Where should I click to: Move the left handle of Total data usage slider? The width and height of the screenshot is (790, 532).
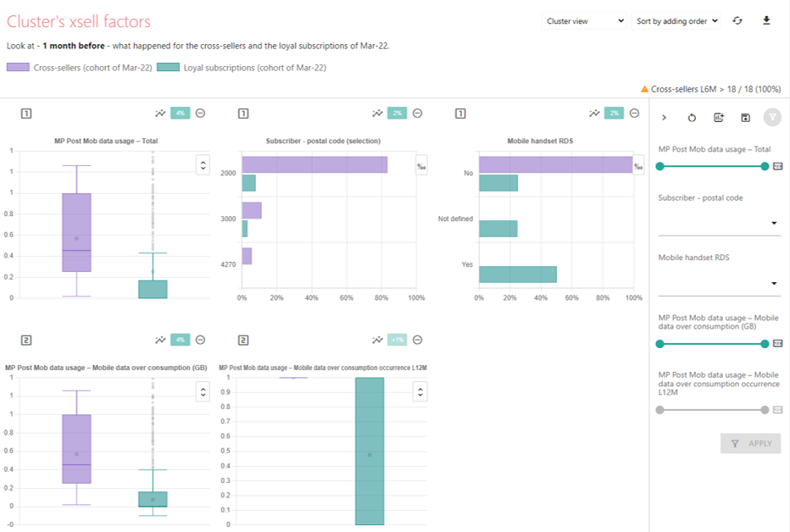pyautogui.click(x=660, y=167)
